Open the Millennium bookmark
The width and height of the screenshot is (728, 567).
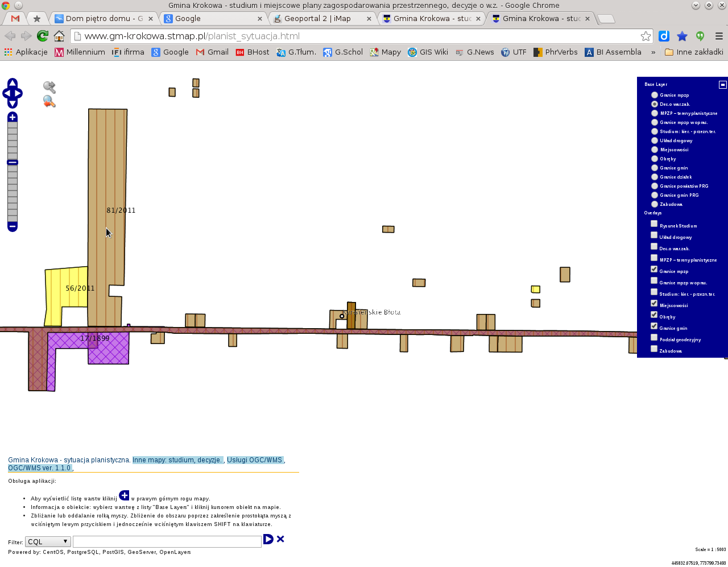80,52
